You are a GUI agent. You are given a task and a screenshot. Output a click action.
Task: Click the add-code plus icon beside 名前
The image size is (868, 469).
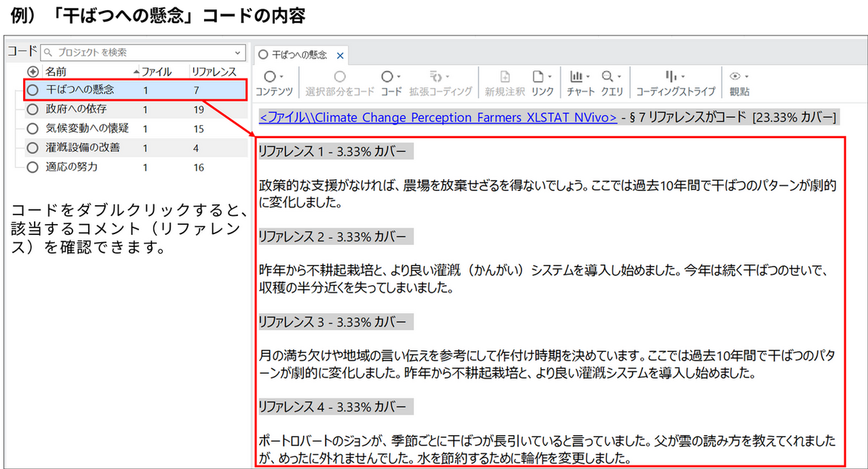click(x=33, y=72)
